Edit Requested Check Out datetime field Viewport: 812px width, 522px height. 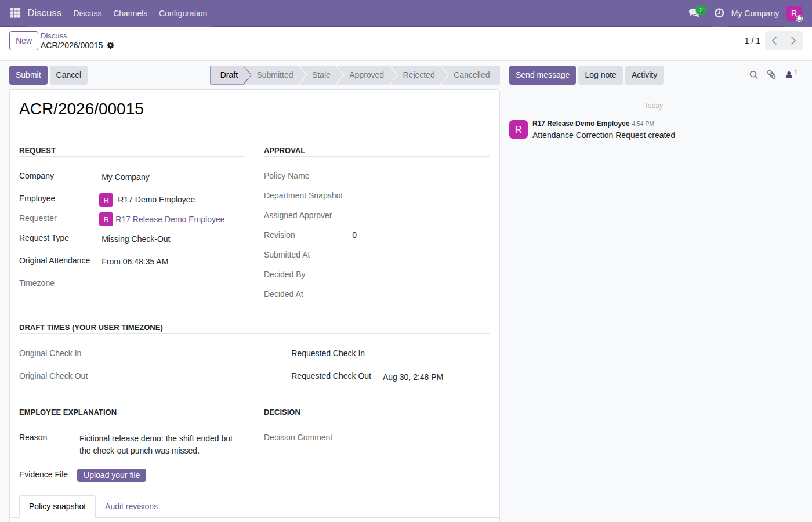(x=436, y=377)
